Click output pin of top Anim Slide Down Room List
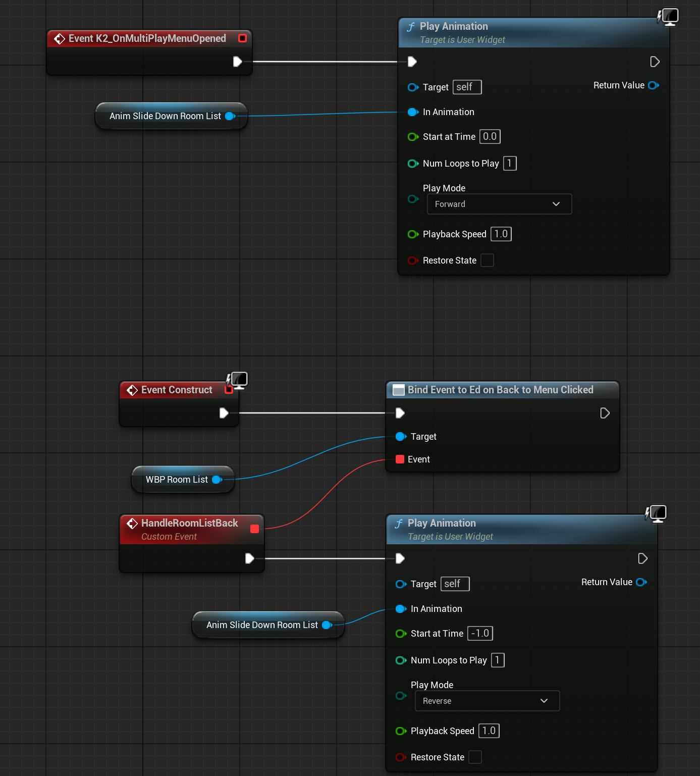Viewport: 700px width, 776px height. (230, 116)
